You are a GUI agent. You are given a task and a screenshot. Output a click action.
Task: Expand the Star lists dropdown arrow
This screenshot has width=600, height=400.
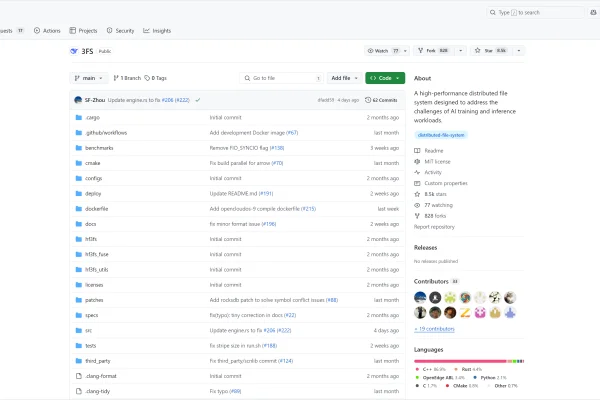[x=519, y=51]
